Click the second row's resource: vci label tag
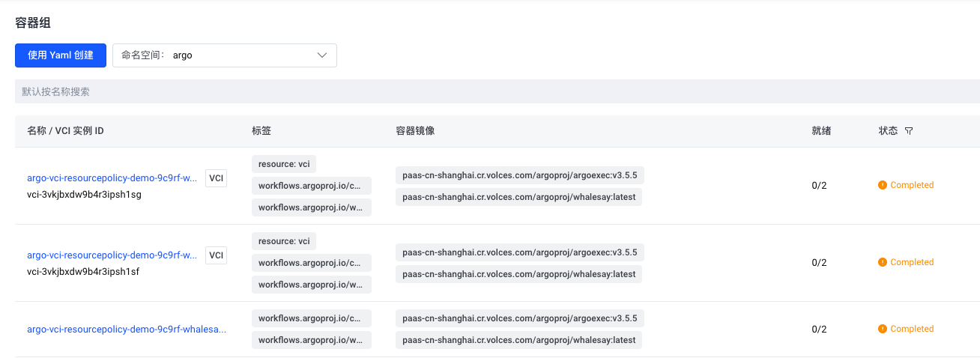Image resolution: width=980 pixels, height=358 pixels. tap(284, 241)
